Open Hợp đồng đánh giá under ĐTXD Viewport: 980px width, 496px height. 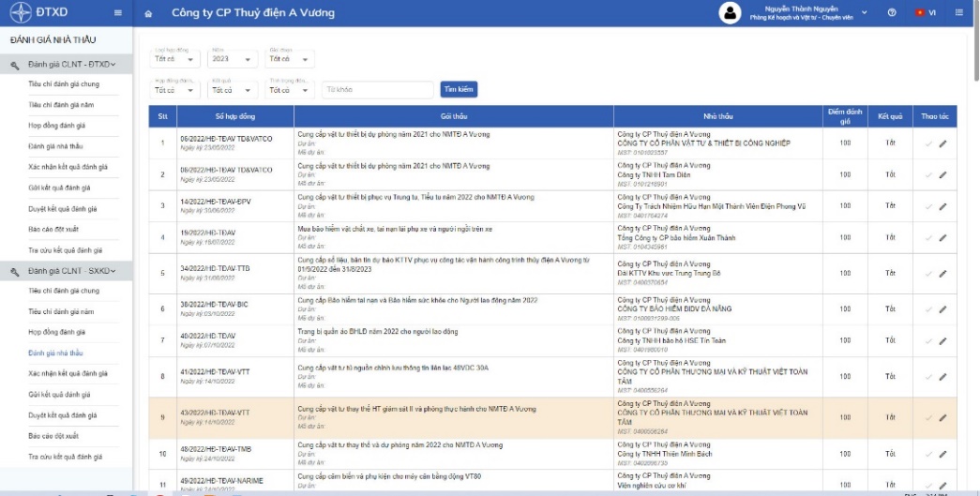point(57,126)
